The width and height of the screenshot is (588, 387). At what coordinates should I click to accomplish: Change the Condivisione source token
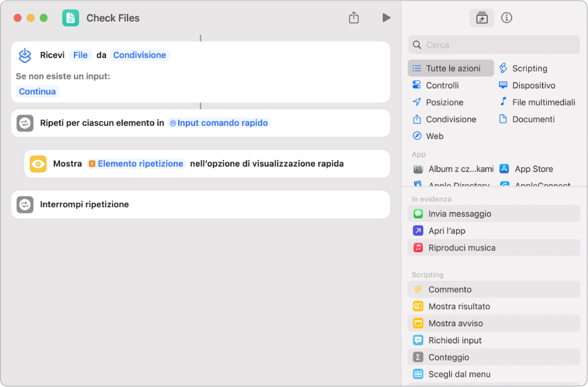[140, 55]
